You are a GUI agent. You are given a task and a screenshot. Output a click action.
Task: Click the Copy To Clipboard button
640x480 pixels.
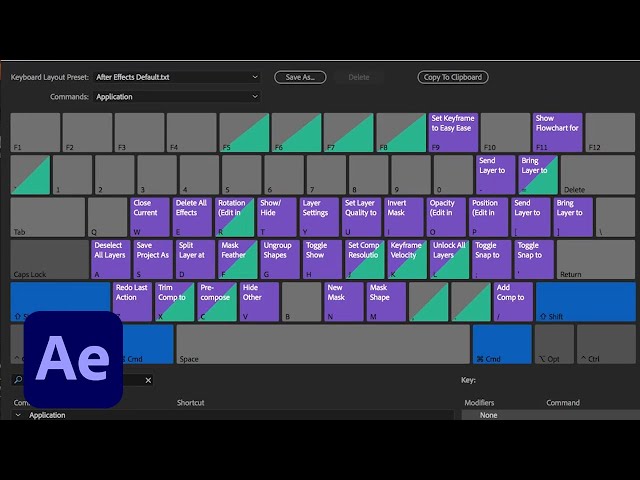click(x=453, y=77)
